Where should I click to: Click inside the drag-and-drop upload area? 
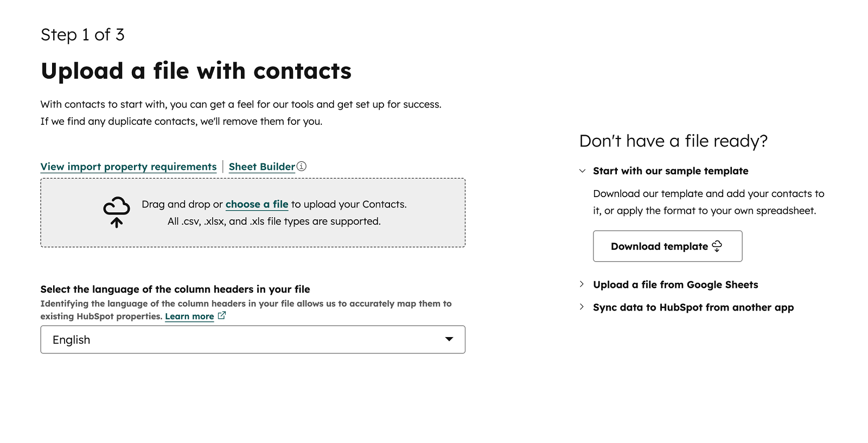pyautogui.click(x=253, y=212)
